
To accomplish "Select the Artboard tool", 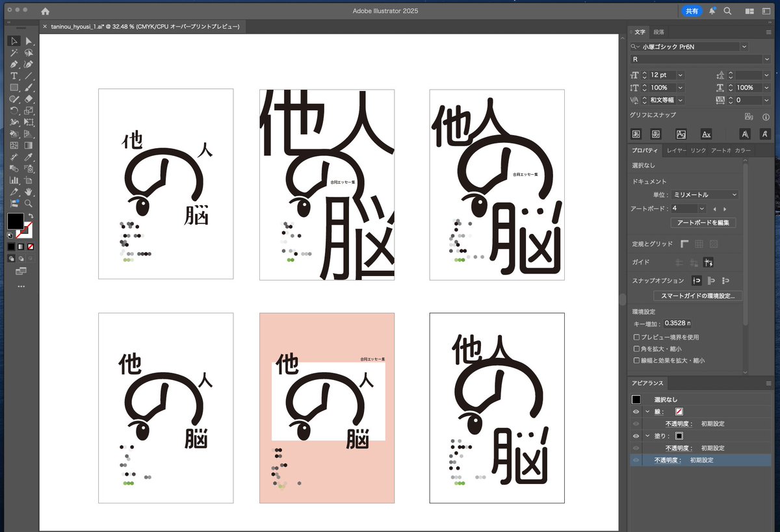I will pos(29,181).
